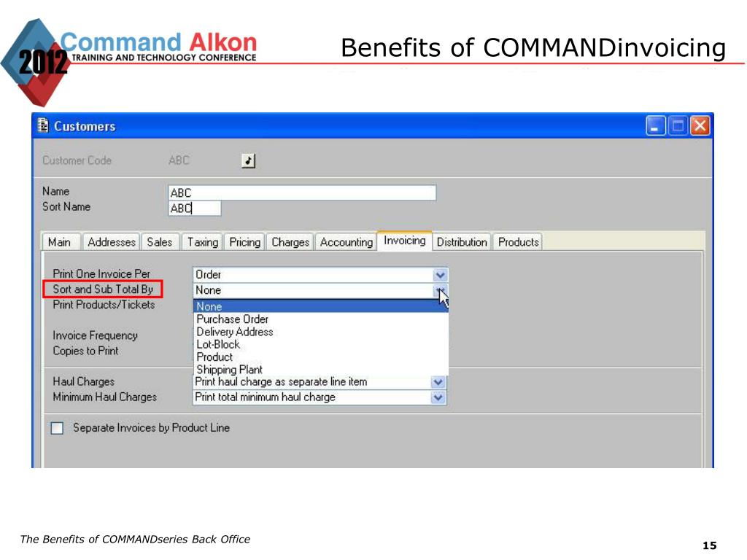The height and width of the screenshot is (560, 747).
Task: Minimize the Customers window
Action: click(x=656, y=126)
